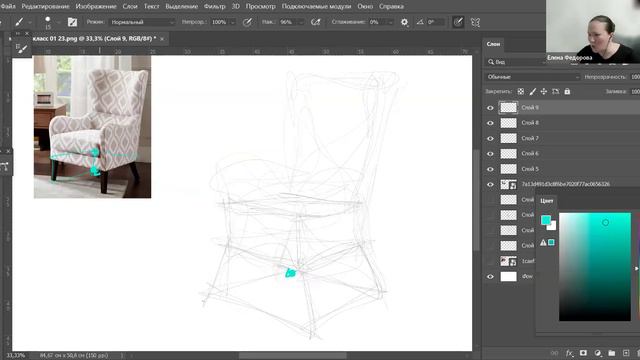Close the класс 01 23.png document tab

(162, 39)
